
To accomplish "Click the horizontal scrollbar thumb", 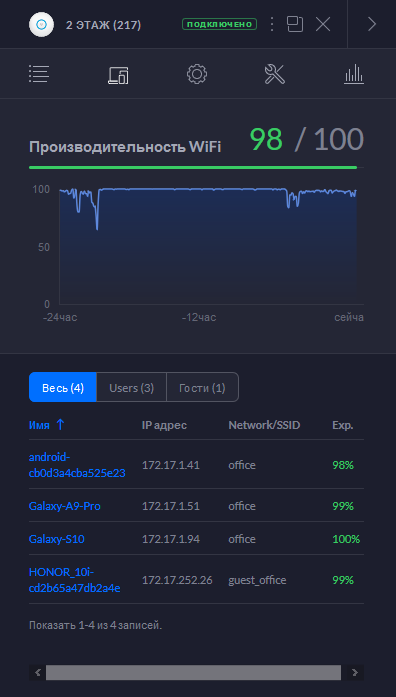I will (x=193, y=673).
